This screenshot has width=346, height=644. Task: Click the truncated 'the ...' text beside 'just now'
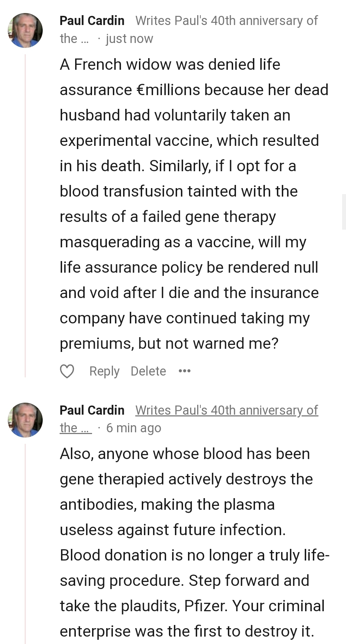pyautogui.click(x=74, y=39)
